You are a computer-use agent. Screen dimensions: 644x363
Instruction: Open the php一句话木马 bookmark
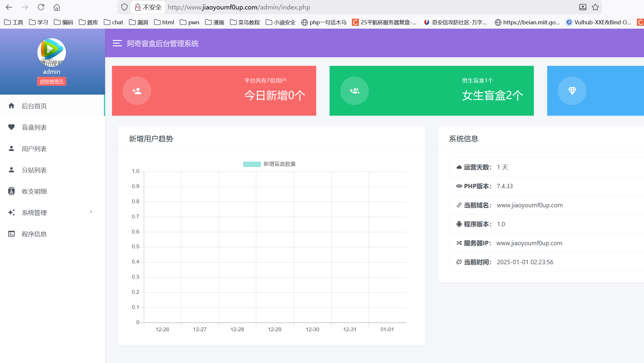point(324,22)
